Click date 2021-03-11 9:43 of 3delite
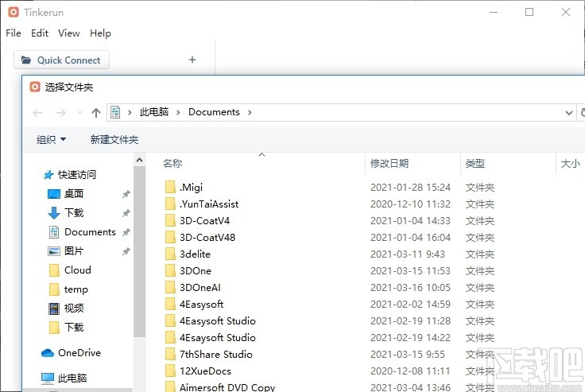This screenshot has width=585, height=392. (408, 254)
